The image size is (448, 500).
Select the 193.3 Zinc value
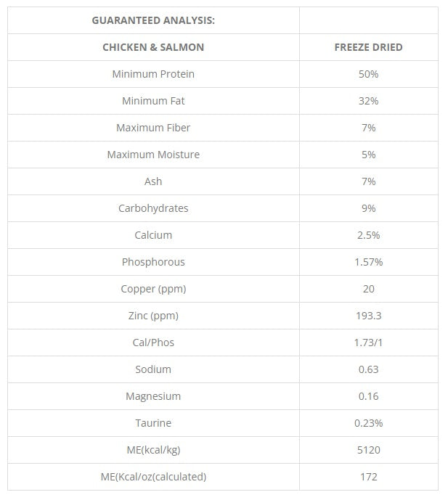pos(369,316)
